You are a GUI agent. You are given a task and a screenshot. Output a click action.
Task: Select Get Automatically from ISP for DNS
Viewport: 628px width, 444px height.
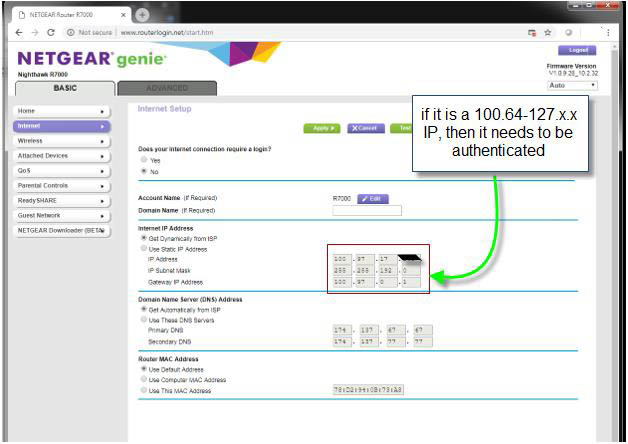(x=143, y=309)
